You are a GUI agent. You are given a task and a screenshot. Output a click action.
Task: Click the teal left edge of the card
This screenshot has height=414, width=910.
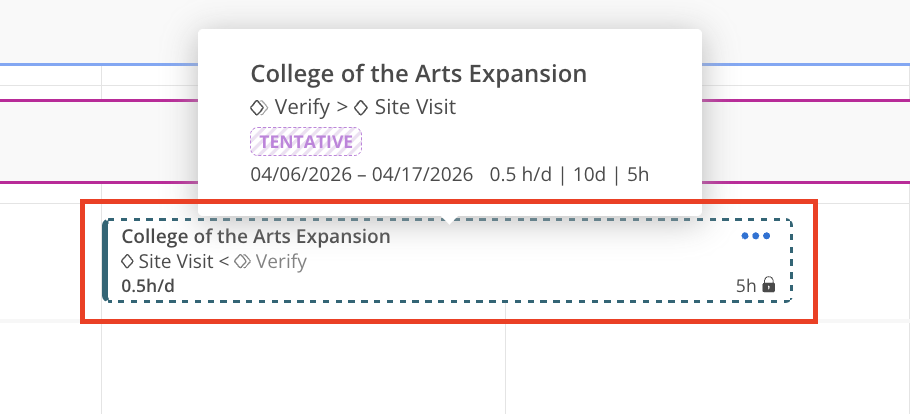click(x=105, y=260)
